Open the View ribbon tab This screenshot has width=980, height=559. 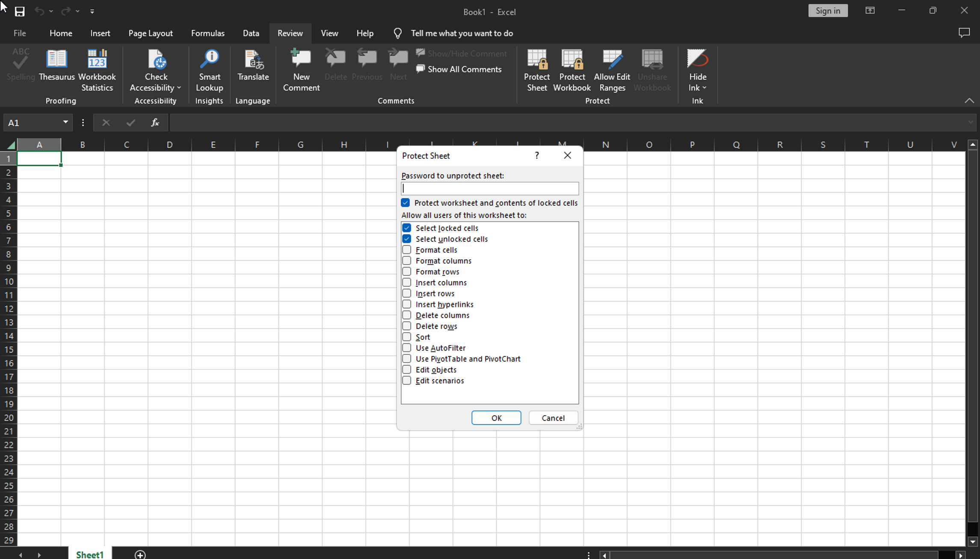pos(330,33)
